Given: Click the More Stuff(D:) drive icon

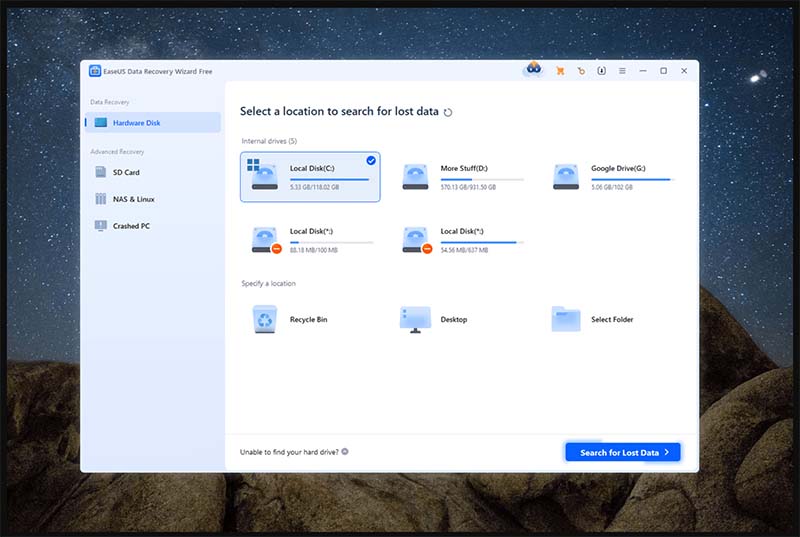Looking at the screenshot, I should (415, 176).
